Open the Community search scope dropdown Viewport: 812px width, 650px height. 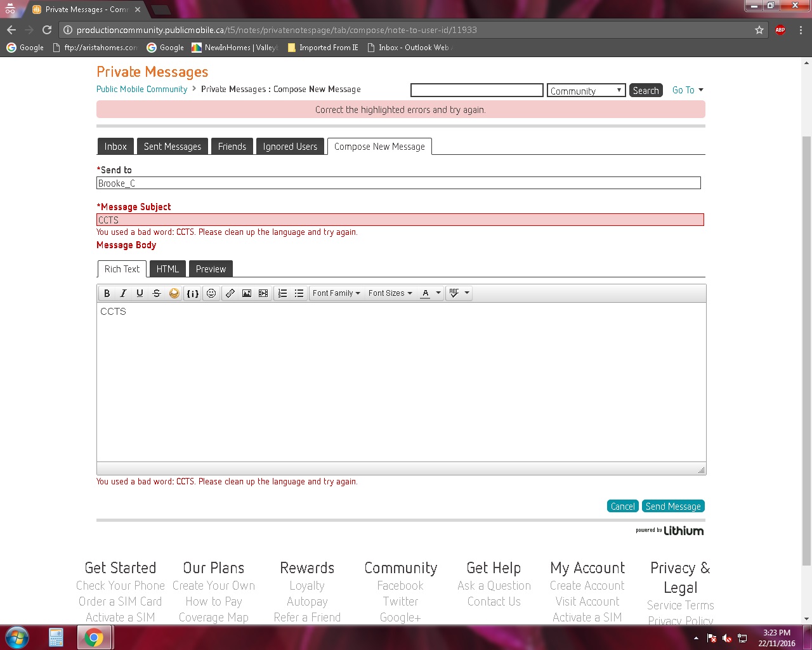[586, 91]
